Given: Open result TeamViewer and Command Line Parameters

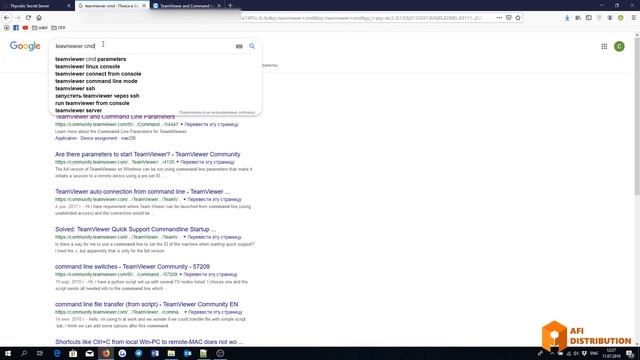Looking at the screenshot, I should point(115,117).
